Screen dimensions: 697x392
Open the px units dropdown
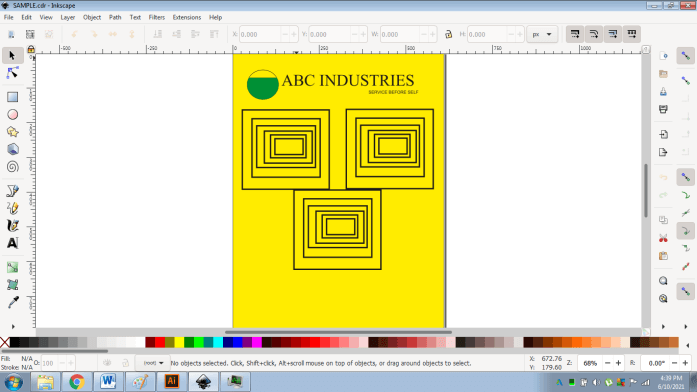click(542, 34)
